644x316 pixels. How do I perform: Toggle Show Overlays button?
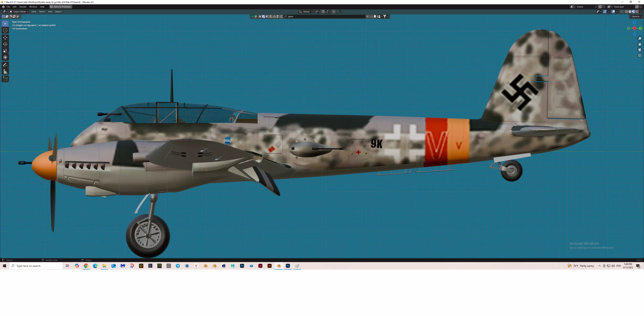point(613,11)
